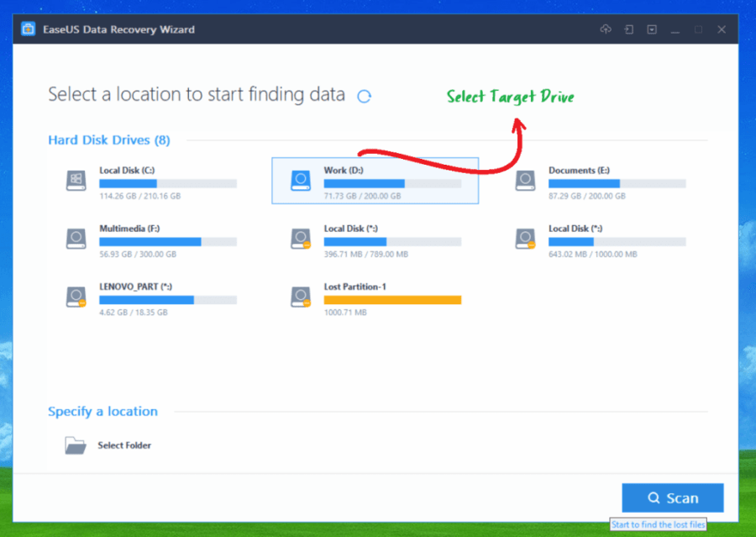
Task: Click 71.73 GB / 200.00 GB text
Action: (x=362, y=196)
